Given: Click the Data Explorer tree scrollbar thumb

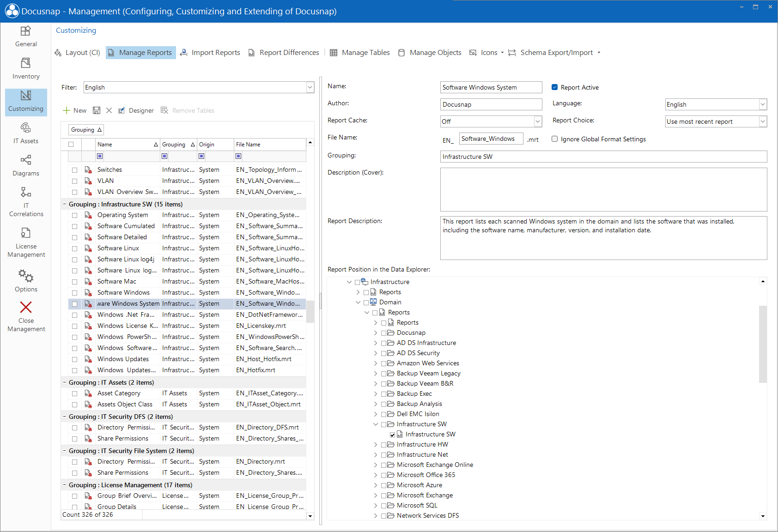Looking at the screenshot, I should [x=763, y=344].
